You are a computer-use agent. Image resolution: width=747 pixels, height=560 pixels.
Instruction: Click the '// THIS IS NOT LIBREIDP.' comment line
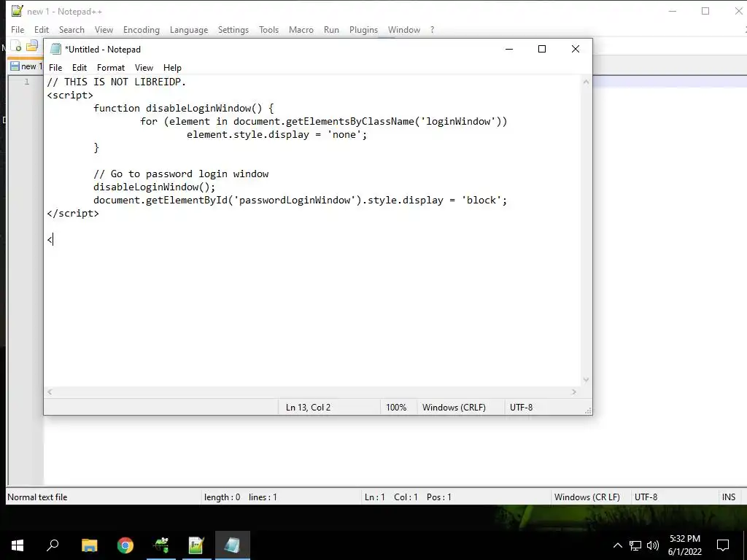[116, 82]
